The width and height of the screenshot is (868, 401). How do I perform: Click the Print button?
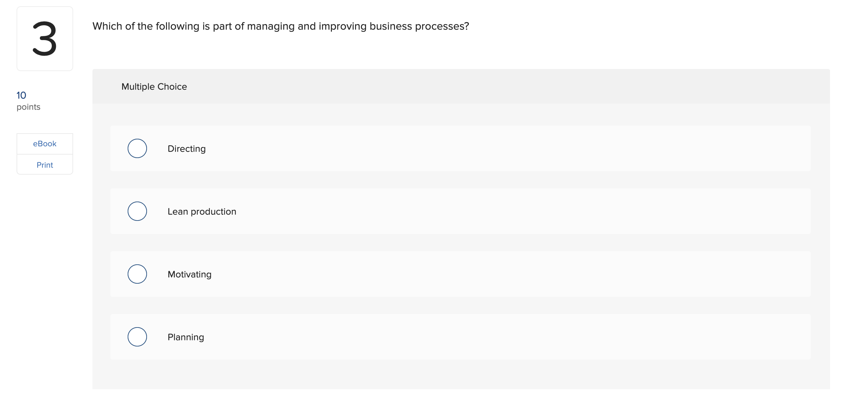pos(45,165)
